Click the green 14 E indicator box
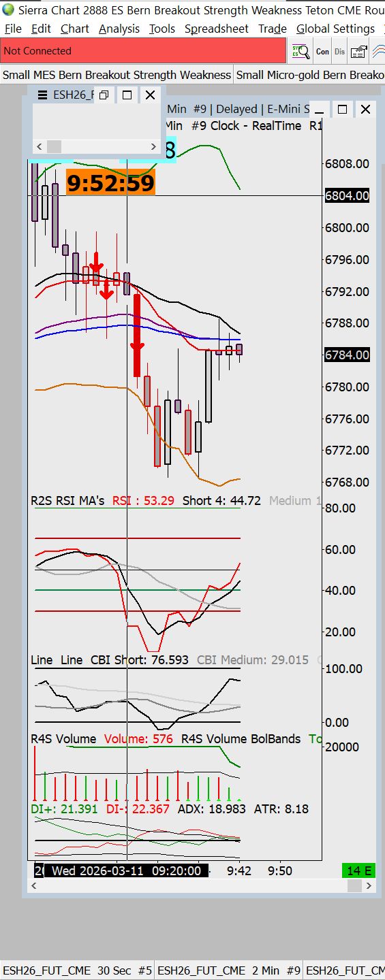385x980 pixels. (x=358, y=870)
